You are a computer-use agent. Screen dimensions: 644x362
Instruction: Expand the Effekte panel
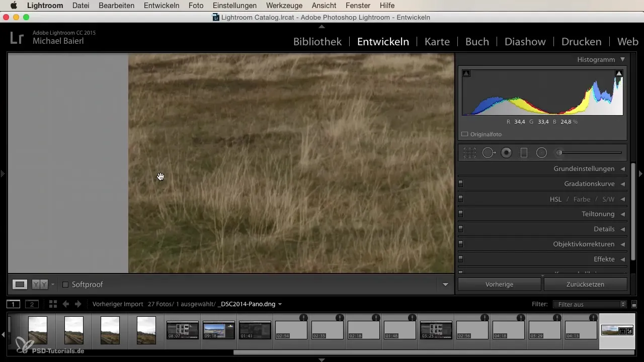click(622, 259)
